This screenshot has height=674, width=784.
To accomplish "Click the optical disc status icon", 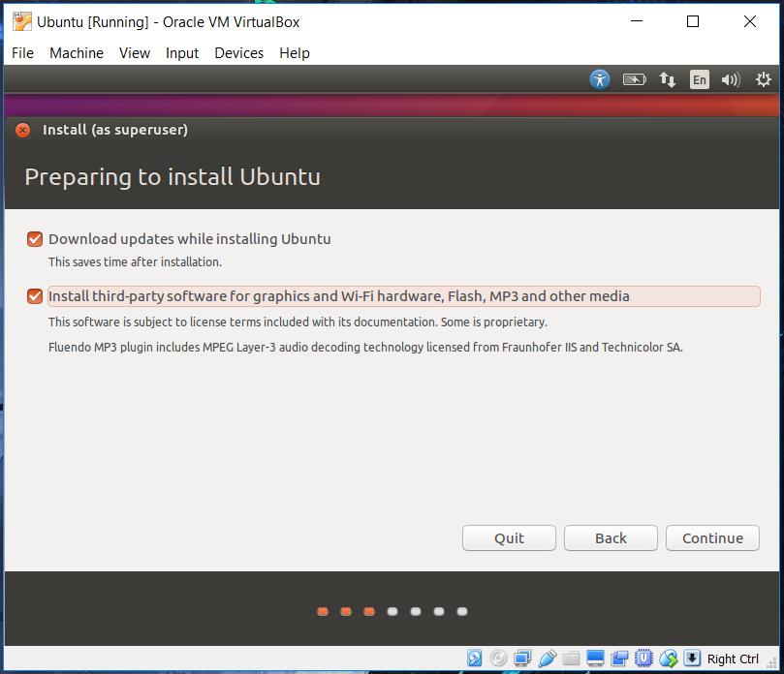I will (x=498, y=658).
